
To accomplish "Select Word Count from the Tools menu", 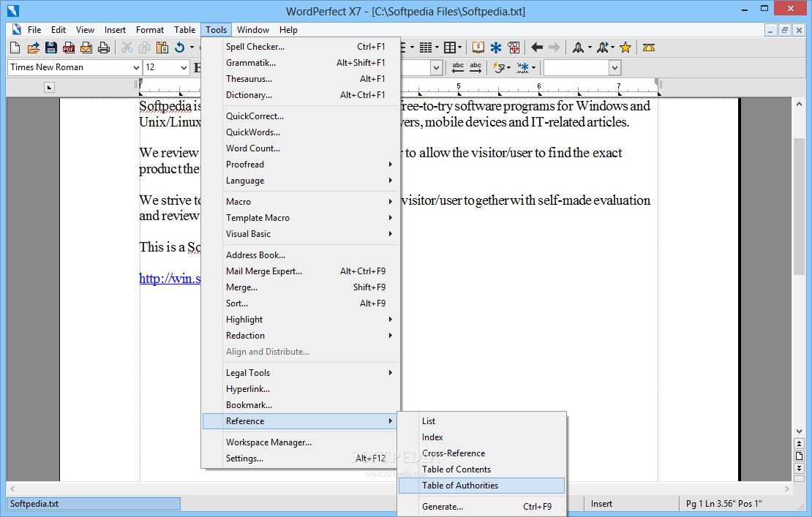I will (301, 148).
